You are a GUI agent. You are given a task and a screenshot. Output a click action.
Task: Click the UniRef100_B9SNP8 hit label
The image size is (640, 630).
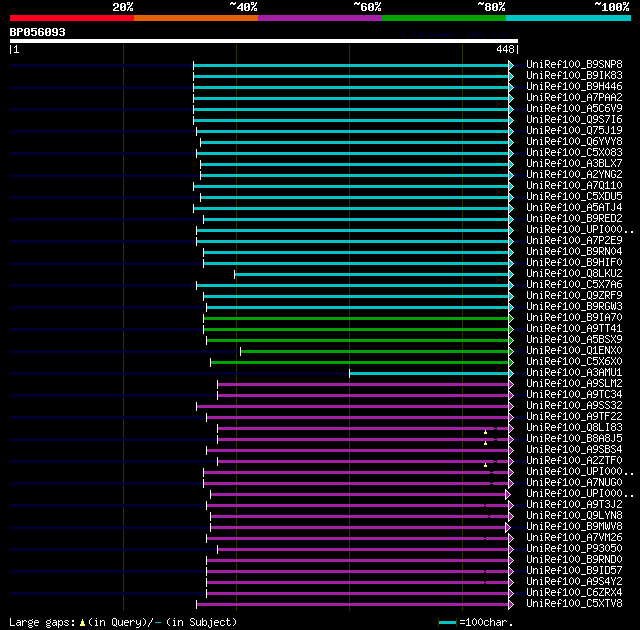click(x=574, y=64)
